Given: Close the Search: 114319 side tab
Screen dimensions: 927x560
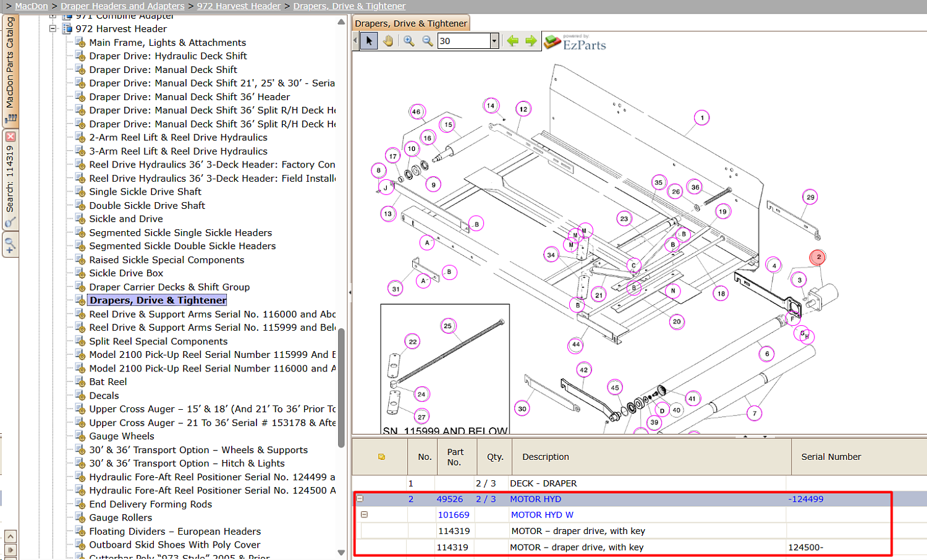Looking at the screenshot, I should point(11,137).
